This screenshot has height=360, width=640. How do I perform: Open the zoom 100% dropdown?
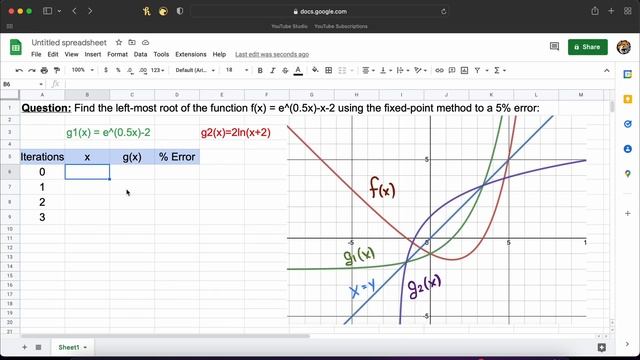coord(82,70)
